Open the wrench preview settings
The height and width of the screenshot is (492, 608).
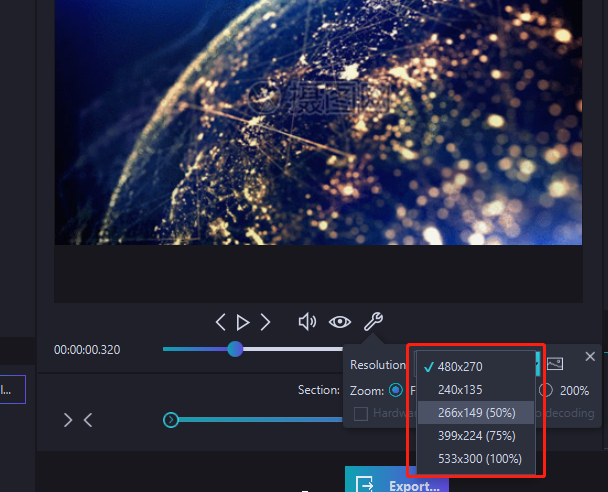pyautogui.click(x=373, y=321)
